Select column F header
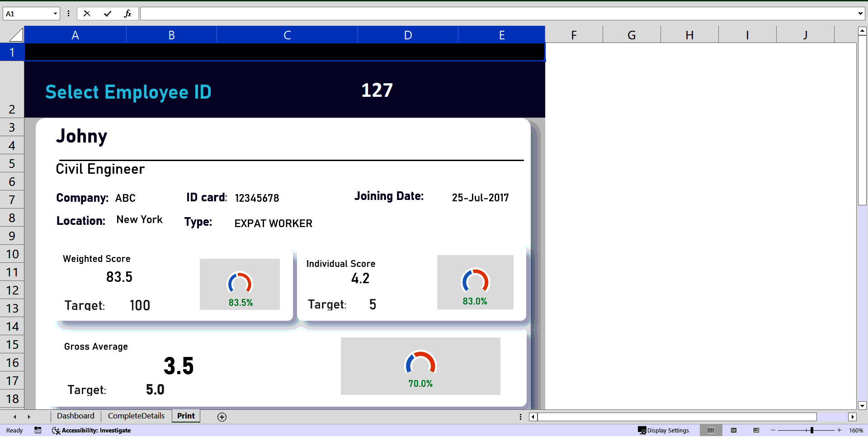Viewport: 868px width, 437px height. tap(574, 35)
